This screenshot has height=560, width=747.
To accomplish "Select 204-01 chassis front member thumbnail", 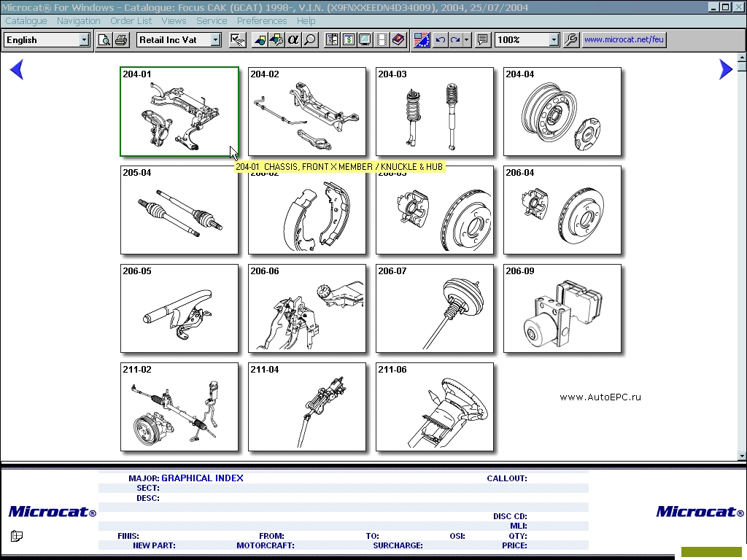I will 179,112.
